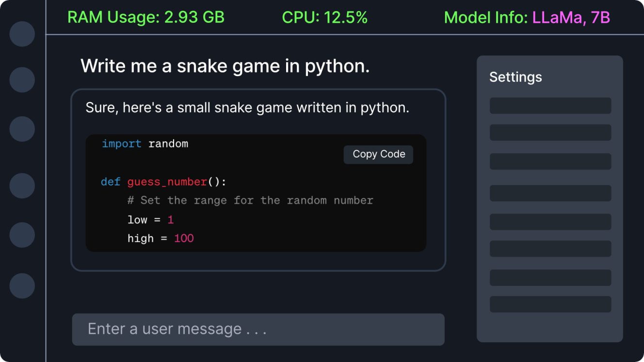The image size is (644, 362).
Task: Select the sixth settings bar in the Settings panel
Action: click(550, 249)
